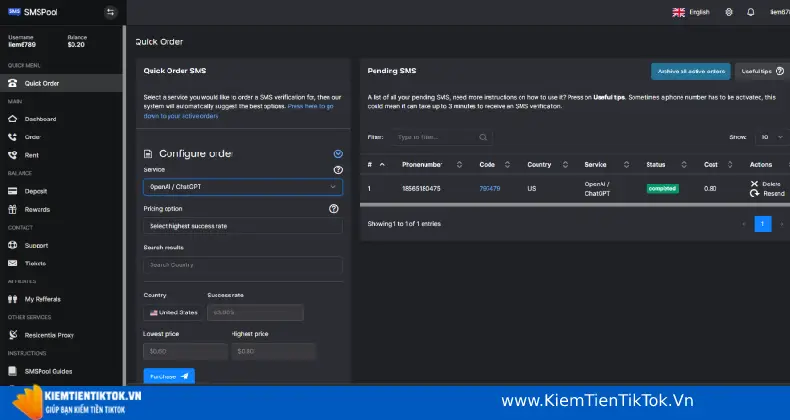Sort by Service column arrows

(x=626, y=165)
